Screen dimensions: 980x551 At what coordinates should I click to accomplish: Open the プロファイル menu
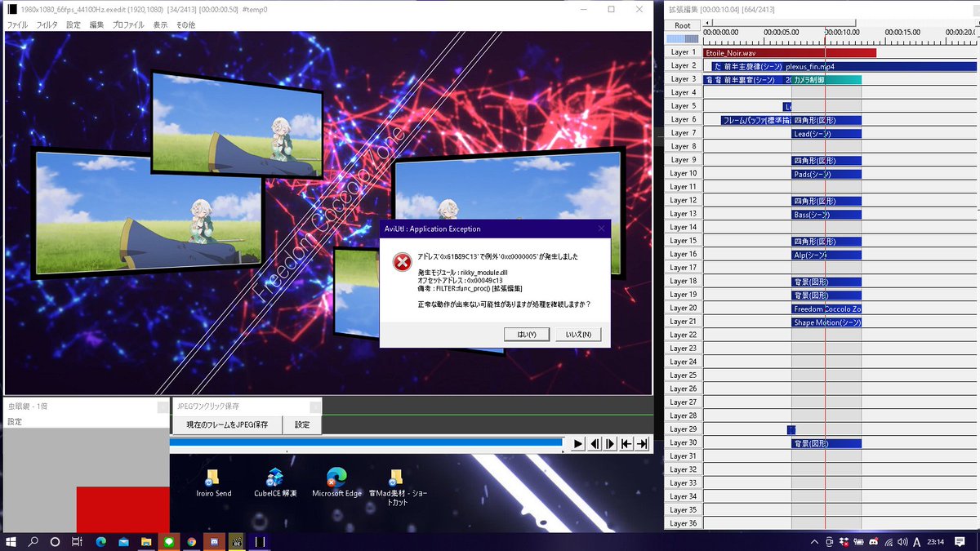(128, 24)
